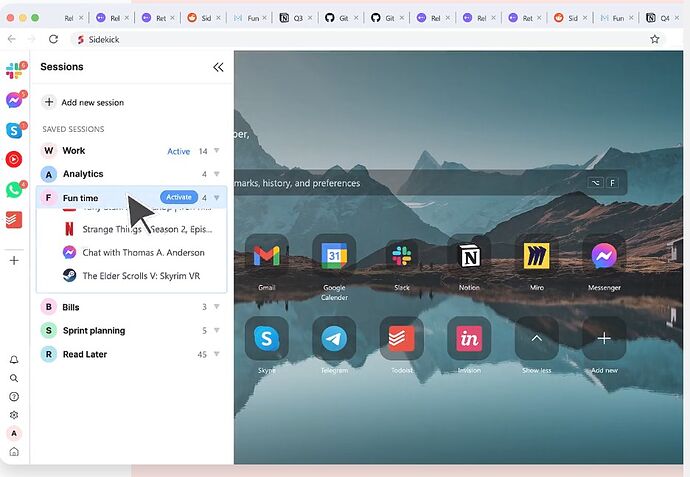The image size is (690, 477).
Task: Open Slack app in left sidebar
Action: tap(14, 70)
